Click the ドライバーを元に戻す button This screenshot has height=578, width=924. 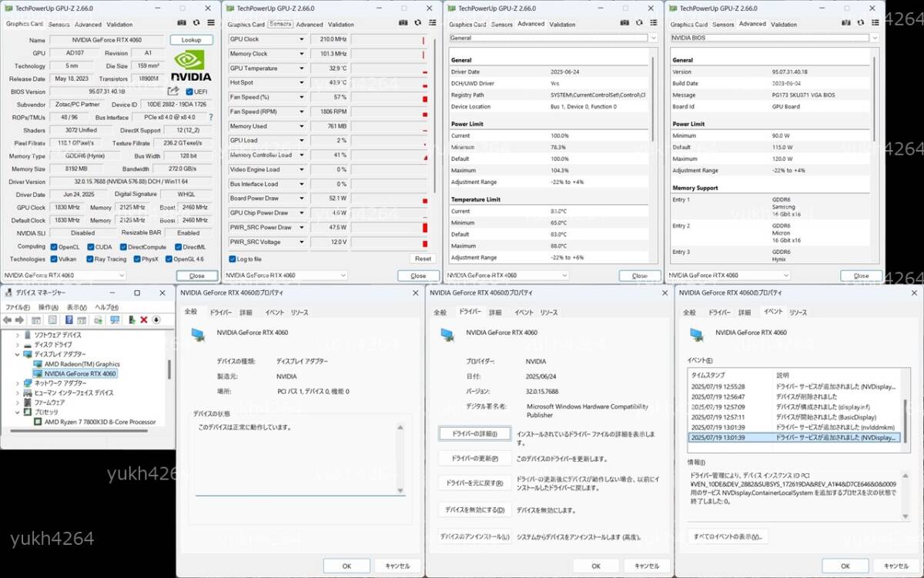[474, 483]
